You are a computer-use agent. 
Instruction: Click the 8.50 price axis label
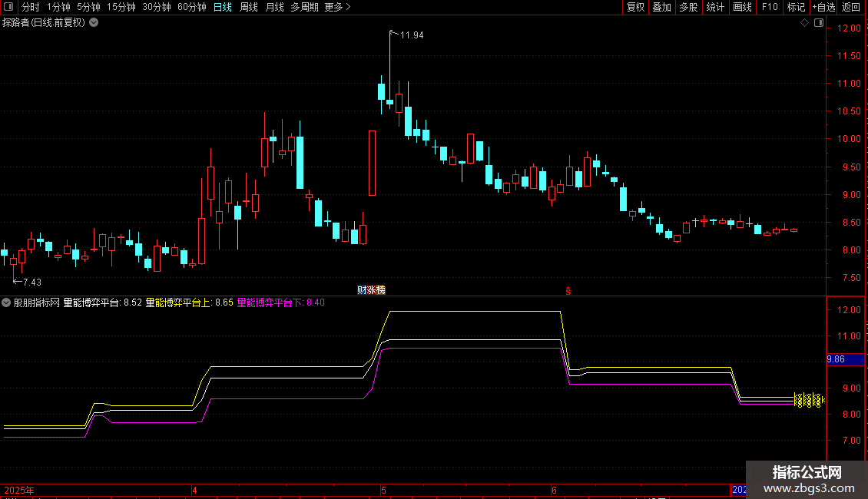point(851,223)
